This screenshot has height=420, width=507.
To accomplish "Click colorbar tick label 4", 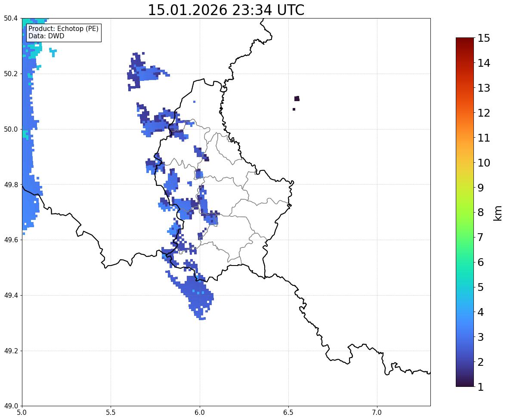I will 481,312.
